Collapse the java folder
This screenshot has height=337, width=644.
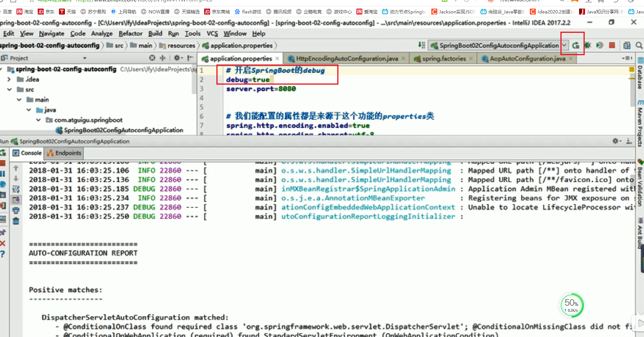click(28, 110)
